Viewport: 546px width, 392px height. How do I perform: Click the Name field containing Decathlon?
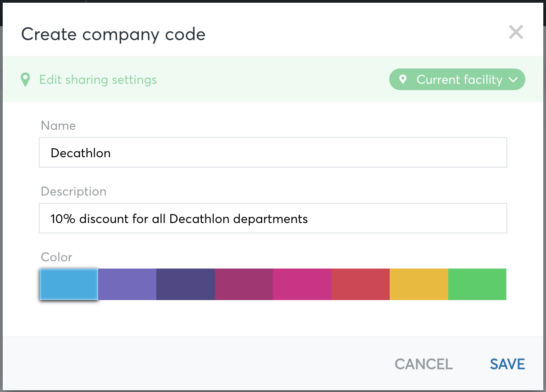point(273,153)
